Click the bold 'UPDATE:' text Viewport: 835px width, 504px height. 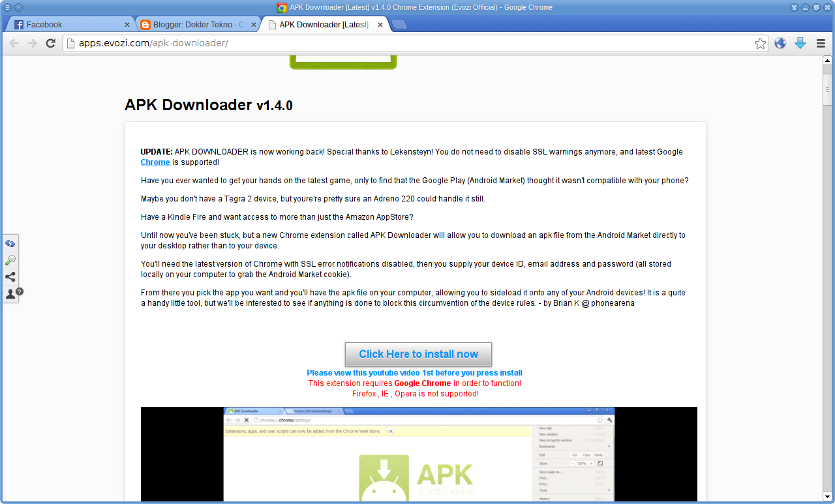click(x=157, y=152)
